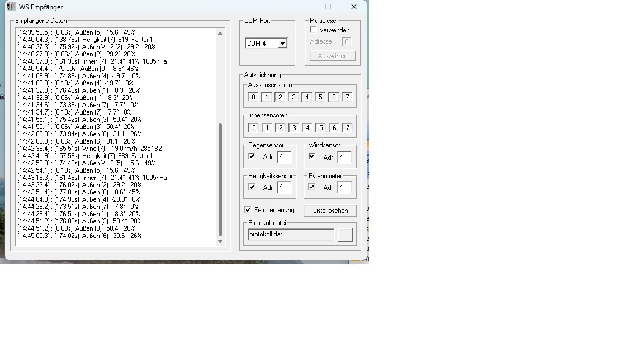Disable the Helligkeitssensor checkbox

pos(252,187)
